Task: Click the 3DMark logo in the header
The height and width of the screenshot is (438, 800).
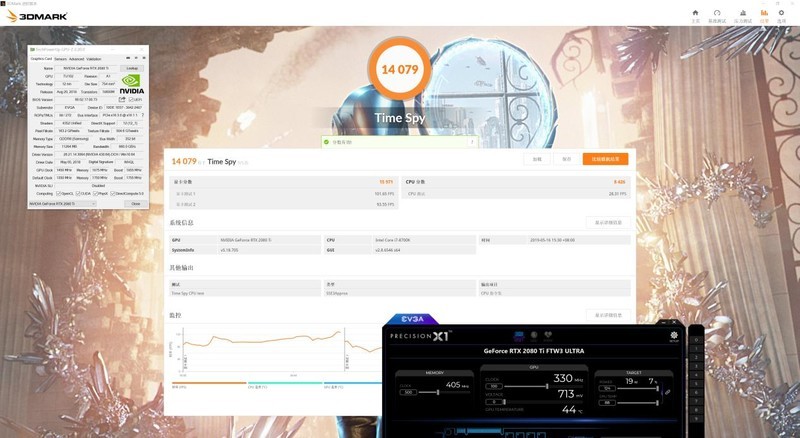Action: (37, 16)
